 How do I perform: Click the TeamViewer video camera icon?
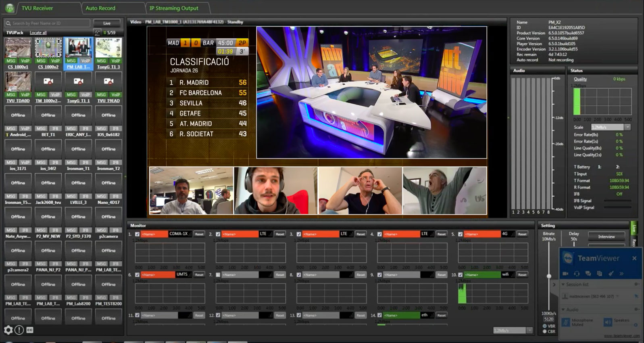coord(565,274)
